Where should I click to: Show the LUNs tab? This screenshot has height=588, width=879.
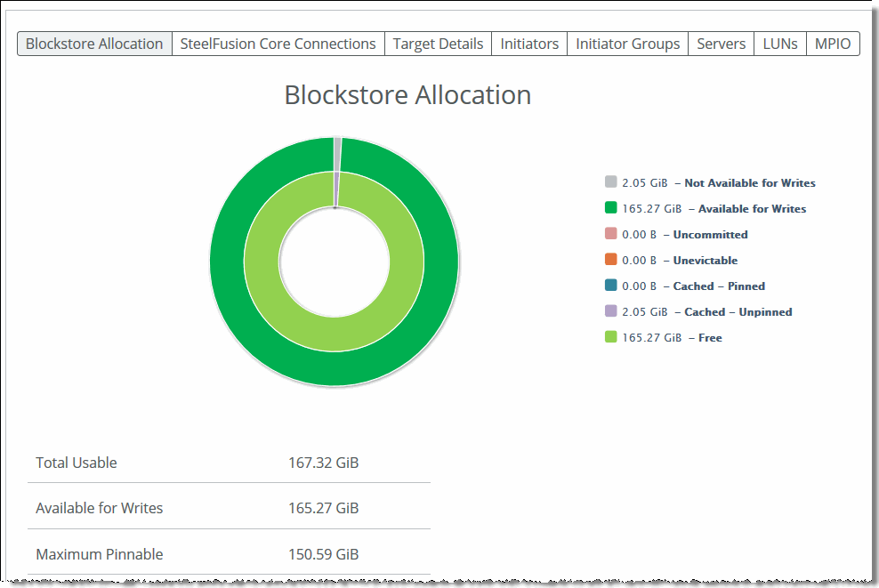pos(780,44)
